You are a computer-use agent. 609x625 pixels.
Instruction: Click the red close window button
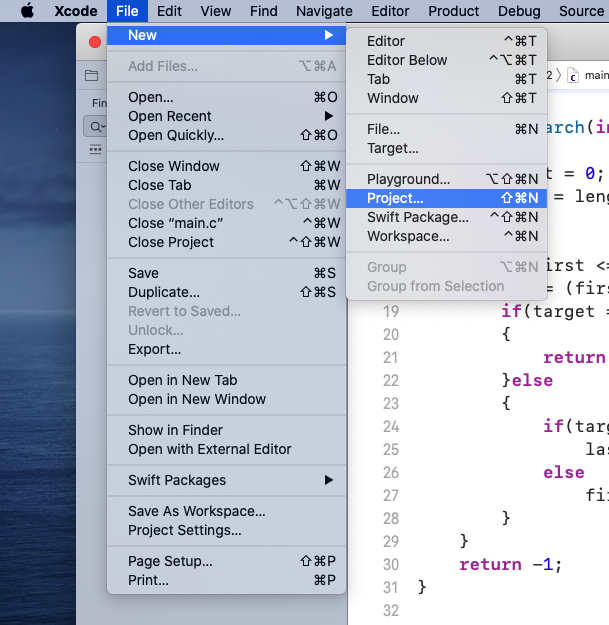point(95,42)
